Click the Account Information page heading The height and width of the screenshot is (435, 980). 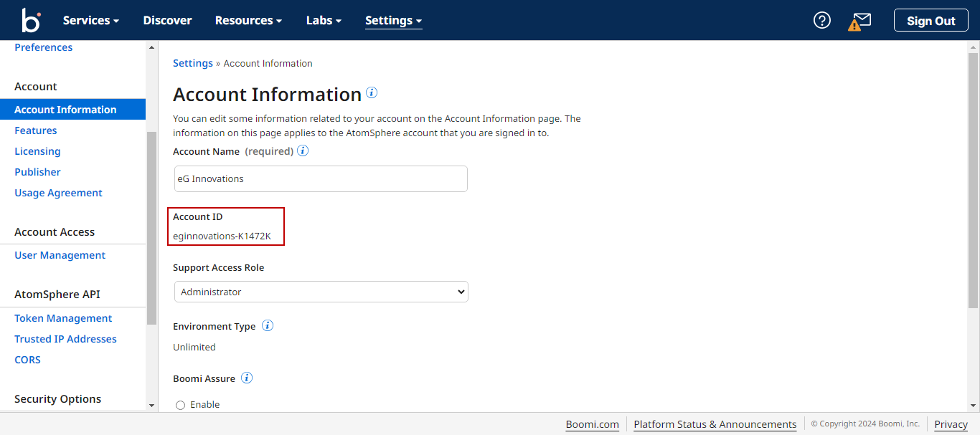(x=267, y=95)
